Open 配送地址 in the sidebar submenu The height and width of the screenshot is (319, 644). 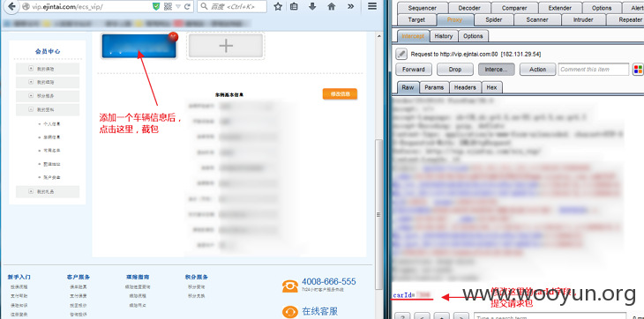(x=52, y=164)
